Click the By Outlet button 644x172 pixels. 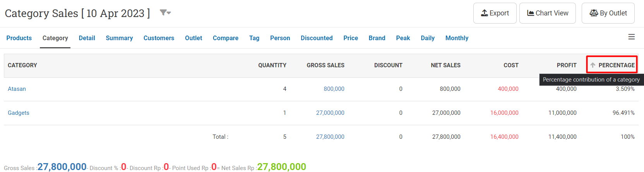[x=608, y=13]
